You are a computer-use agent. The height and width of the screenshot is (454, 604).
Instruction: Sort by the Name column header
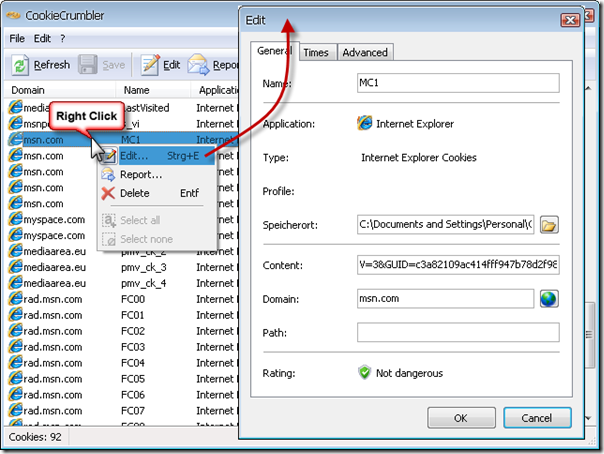pos(153,90)
